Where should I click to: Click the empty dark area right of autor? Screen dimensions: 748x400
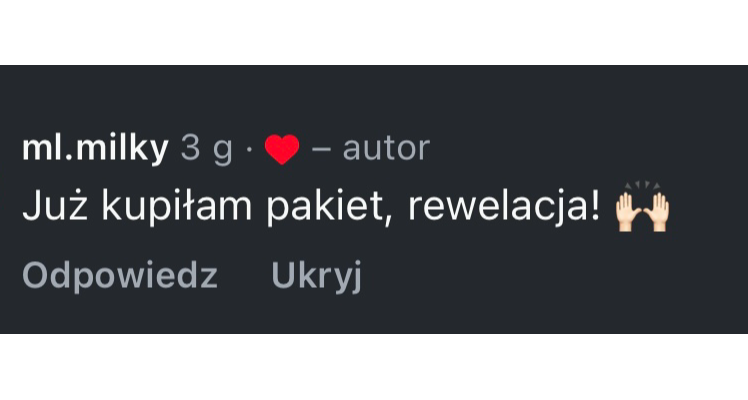tap(587, 148)
